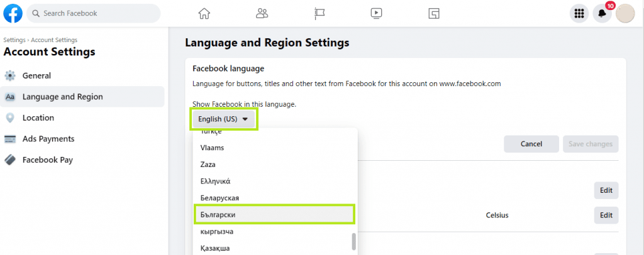Click the Save changes button

tap(591, 144)
